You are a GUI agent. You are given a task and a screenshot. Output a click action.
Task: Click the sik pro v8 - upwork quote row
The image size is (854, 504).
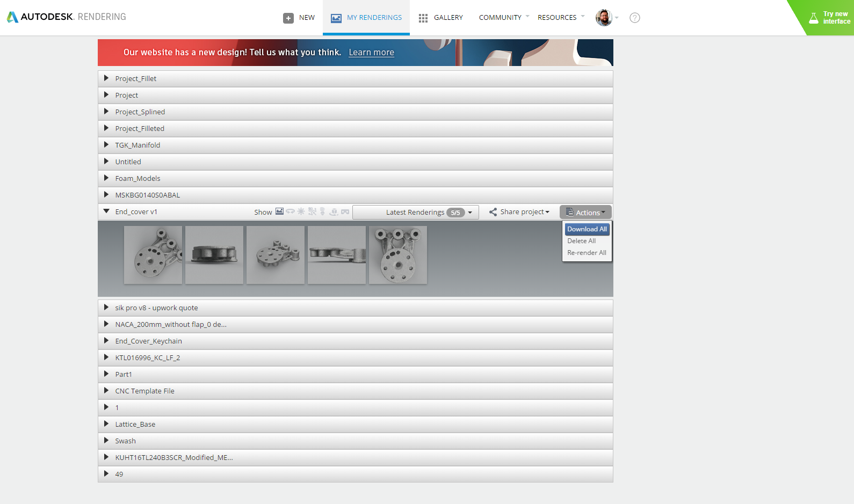click(x=356, y=308)
